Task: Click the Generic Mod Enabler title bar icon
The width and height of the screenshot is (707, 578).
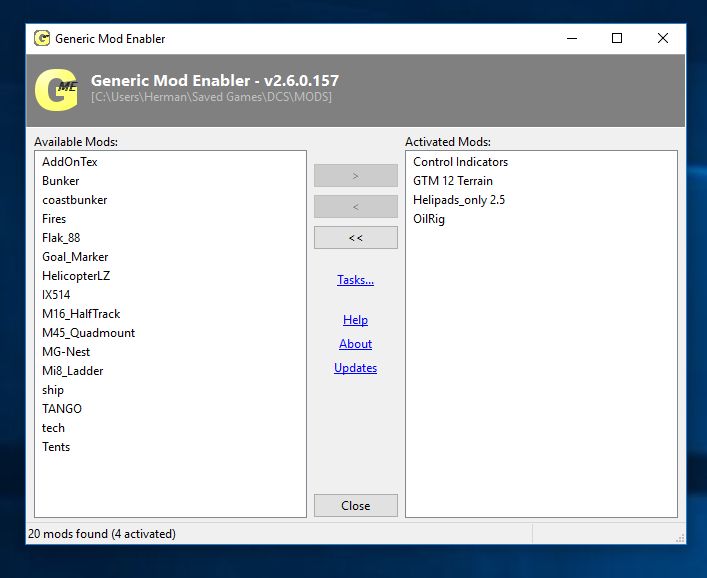Action: click(x=42, y=38)
